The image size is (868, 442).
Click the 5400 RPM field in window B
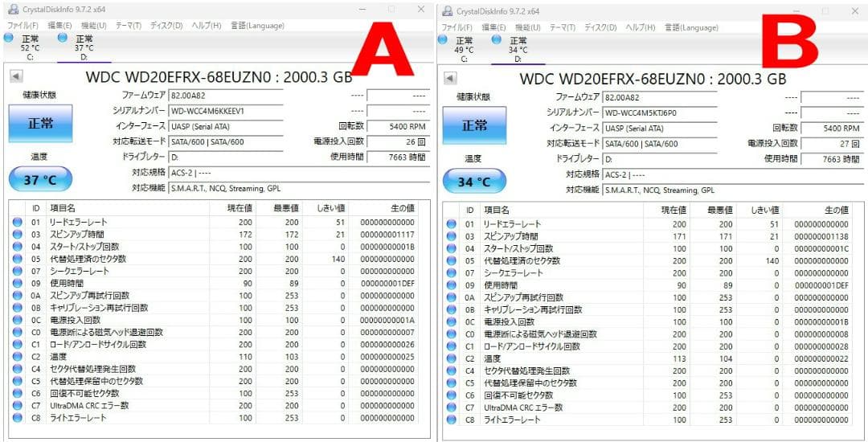click(832, 128)
